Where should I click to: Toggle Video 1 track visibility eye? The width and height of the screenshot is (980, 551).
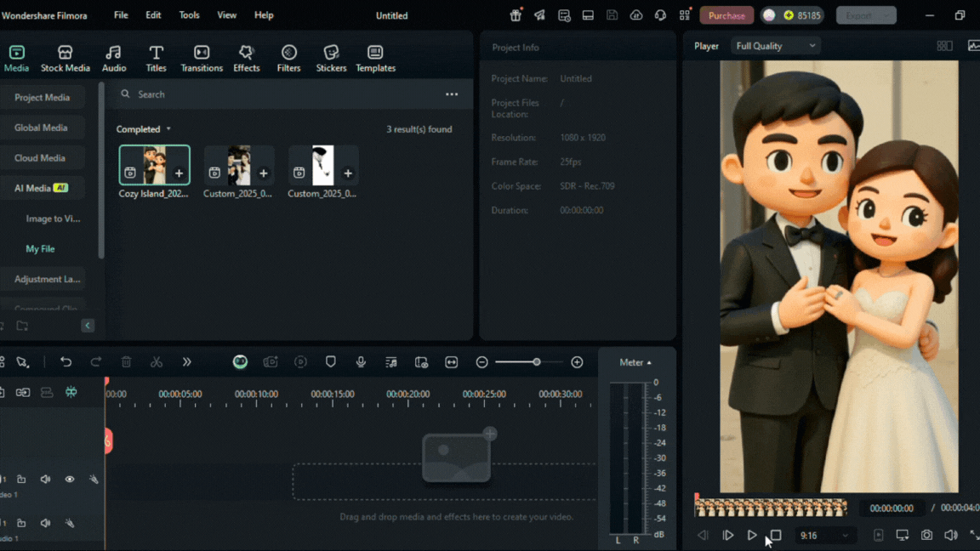(70, 480)
